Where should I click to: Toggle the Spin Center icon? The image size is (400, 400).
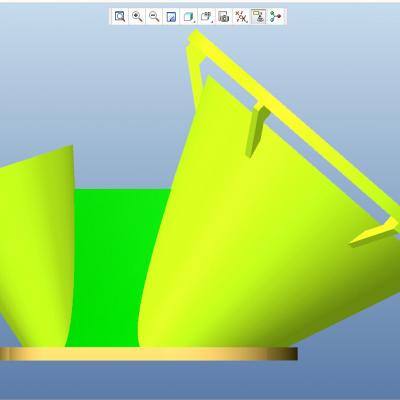point(276,16)
